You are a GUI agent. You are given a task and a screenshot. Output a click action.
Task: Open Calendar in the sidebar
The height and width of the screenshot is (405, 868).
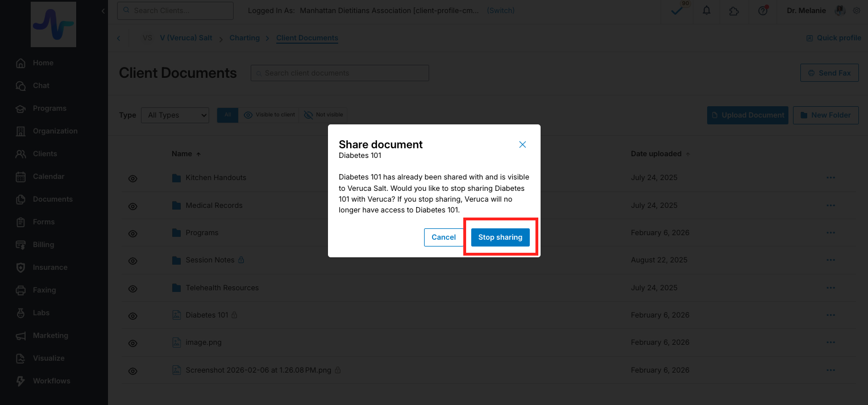coord(48,177)
